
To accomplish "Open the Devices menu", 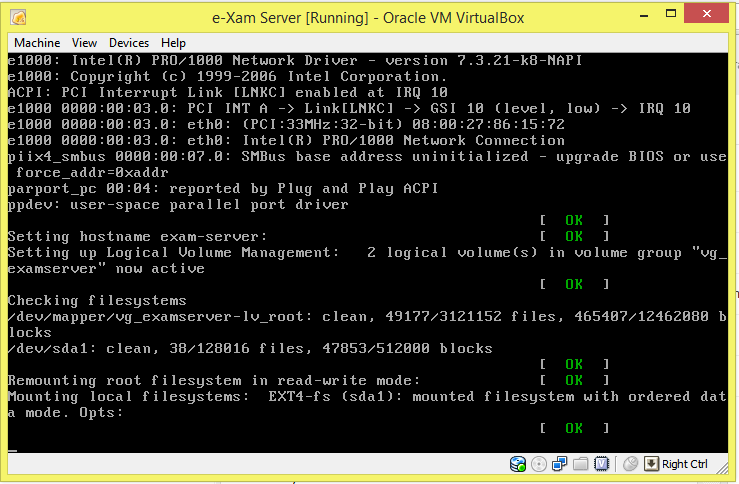I will click(x=129, y=43).
